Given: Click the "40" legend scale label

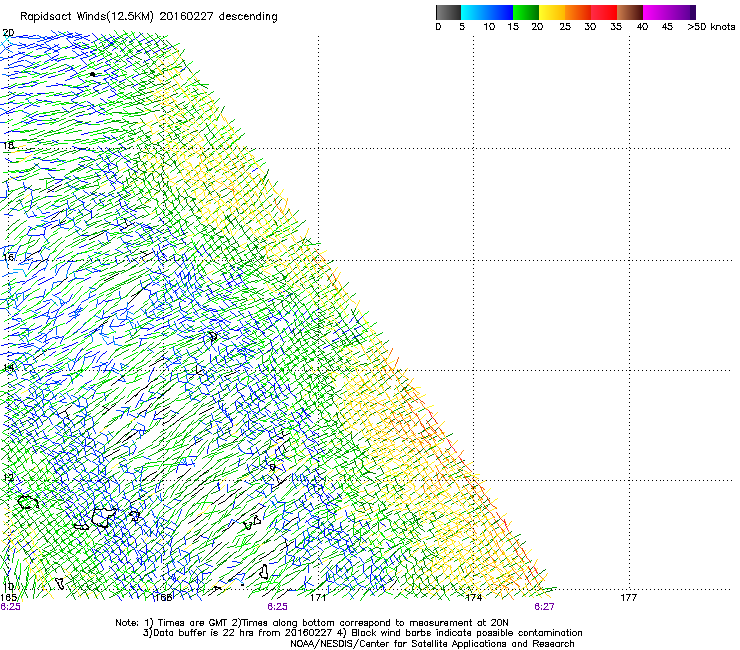Looking at the screenshot, I should (642, 27).
